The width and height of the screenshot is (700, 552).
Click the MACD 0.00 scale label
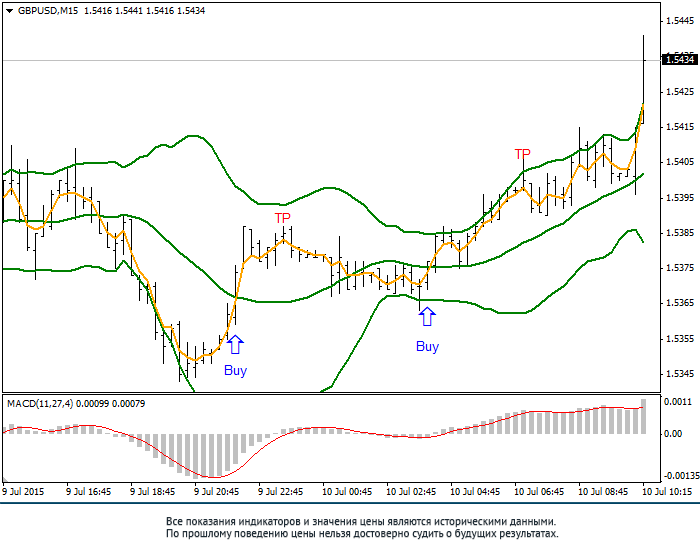tap(673, 434)
